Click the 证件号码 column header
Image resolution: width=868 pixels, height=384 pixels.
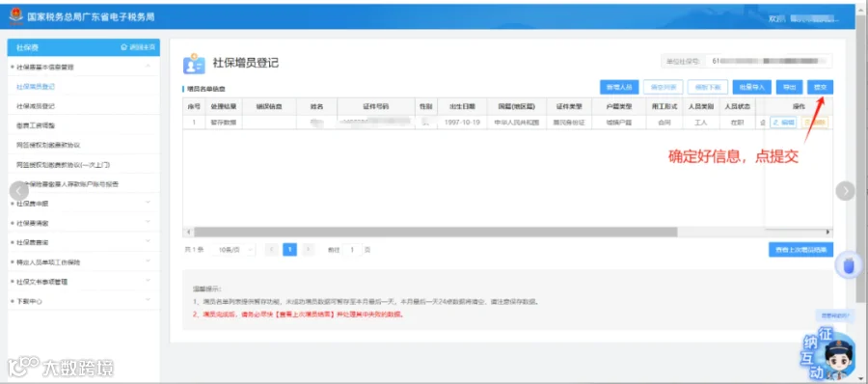(376, 106)
